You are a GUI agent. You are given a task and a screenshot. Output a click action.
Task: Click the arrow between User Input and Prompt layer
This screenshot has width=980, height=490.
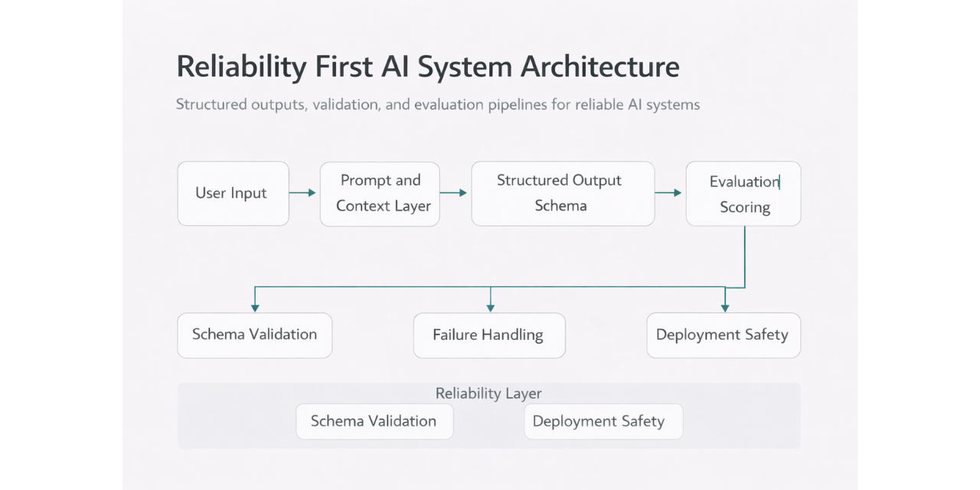coord(303,193)
